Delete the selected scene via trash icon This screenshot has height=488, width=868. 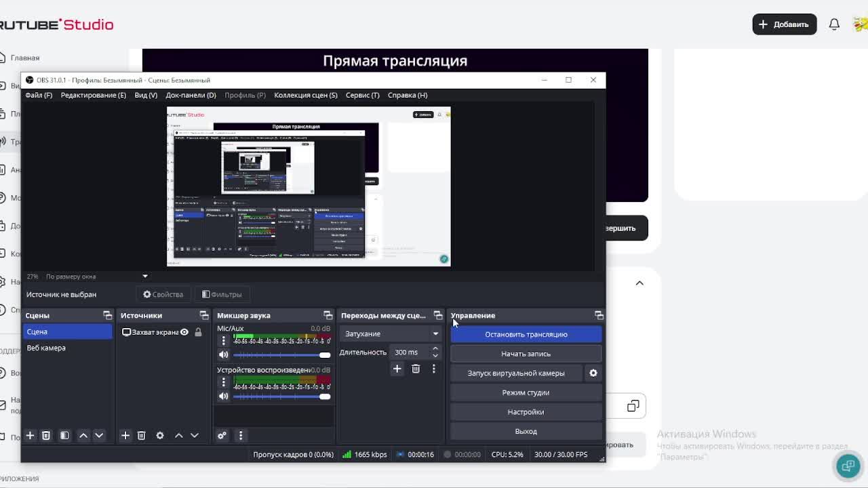pos(46,435)
